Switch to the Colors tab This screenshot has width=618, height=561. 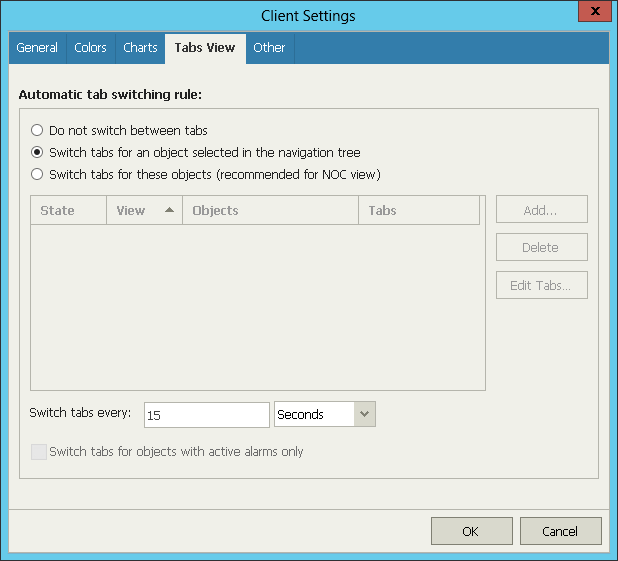90,48
